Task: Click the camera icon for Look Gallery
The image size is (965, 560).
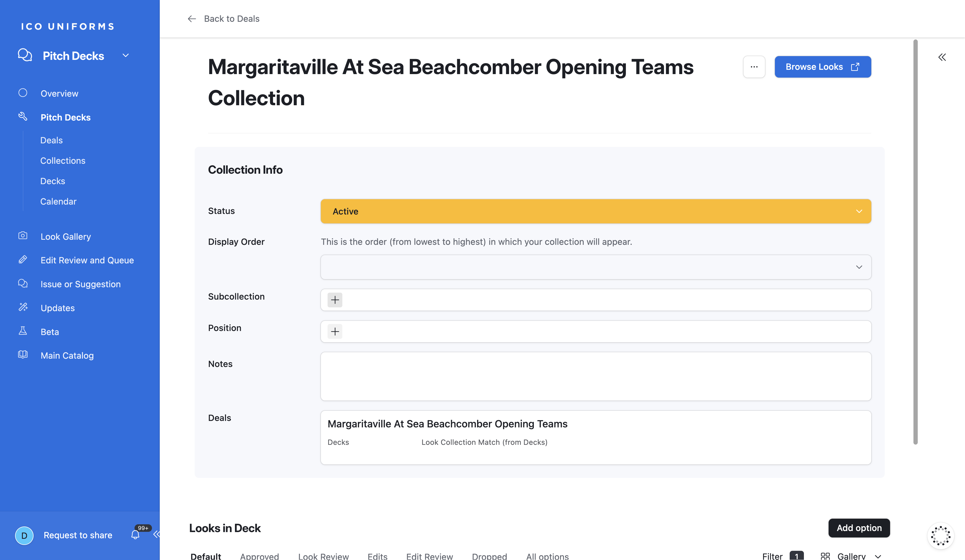Action: 23,236
